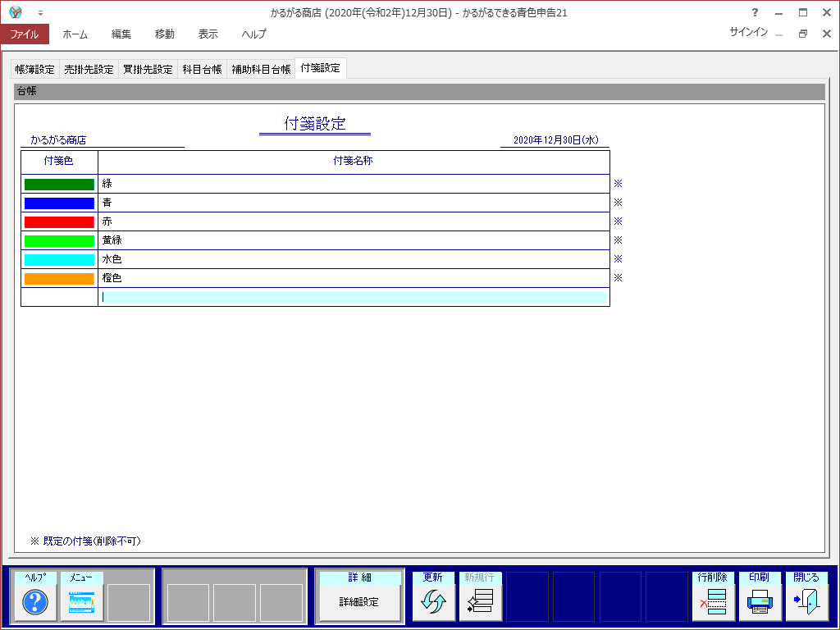Click the 付箋色 column header

[x=59, y=162]
